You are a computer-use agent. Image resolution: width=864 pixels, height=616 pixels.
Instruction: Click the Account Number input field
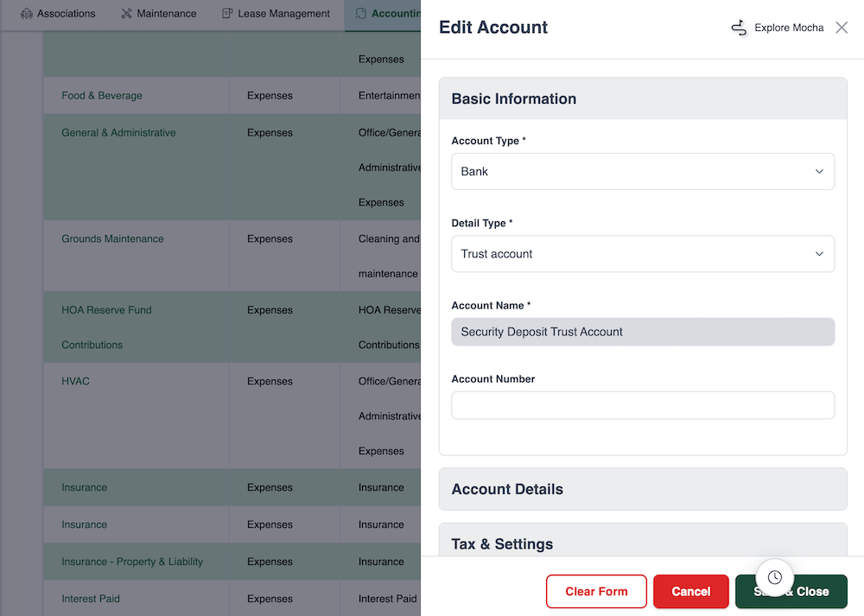point(643,405)
